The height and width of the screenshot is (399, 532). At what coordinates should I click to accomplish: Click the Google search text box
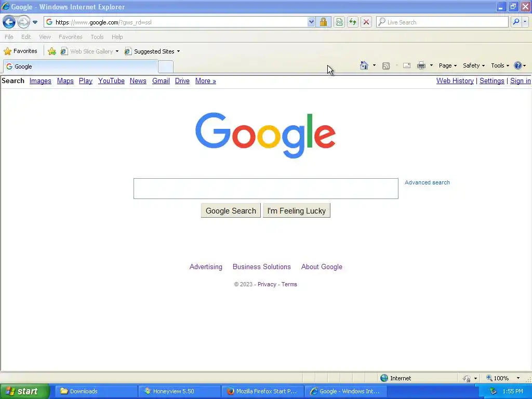coord(265,189)
